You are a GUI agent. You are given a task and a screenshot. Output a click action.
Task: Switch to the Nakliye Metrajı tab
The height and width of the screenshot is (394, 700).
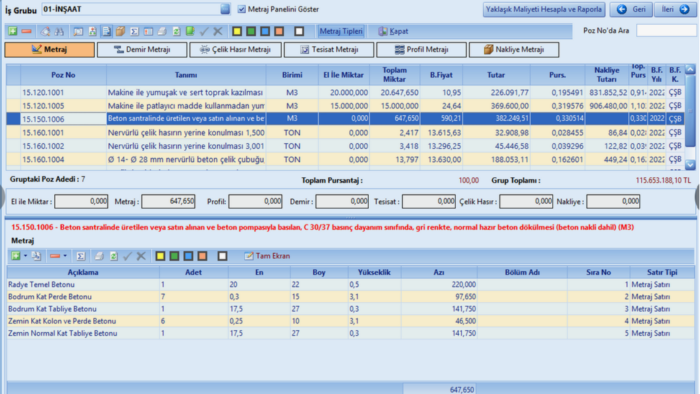(514, 50)
